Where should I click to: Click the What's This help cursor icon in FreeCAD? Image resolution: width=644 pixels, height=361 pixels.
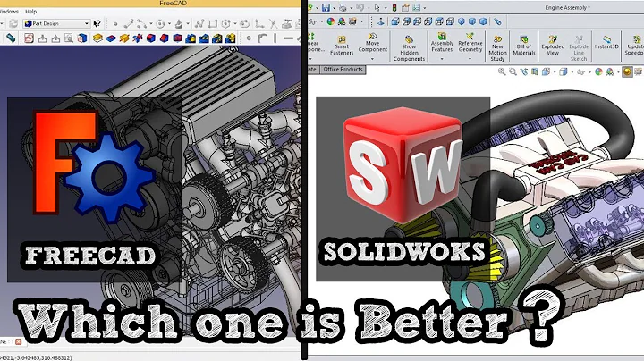click(x=97, y=23)
